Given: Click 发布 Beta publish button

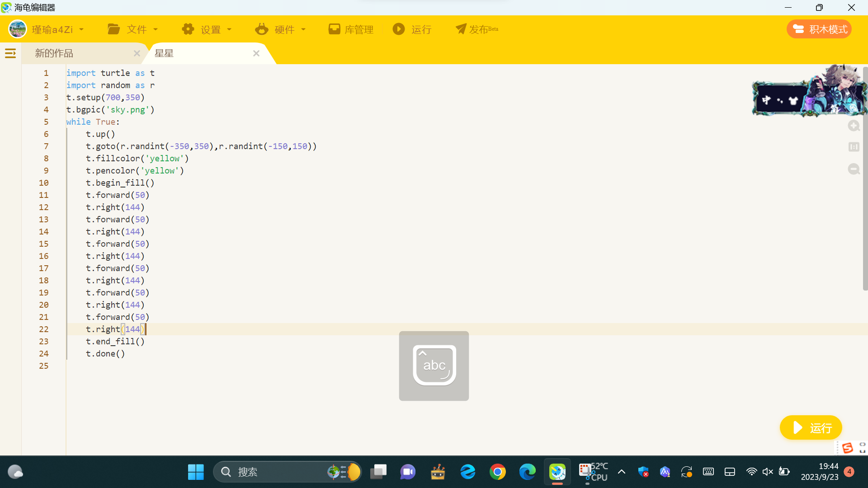Looking at the screenshot, I should (477, 29).
